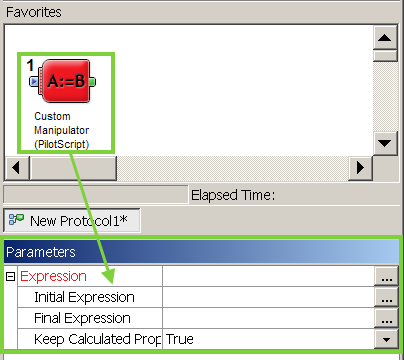This screenshot has height=360, width=404.
Task: Open the New Protocol1* tab
Action: (x=72, y=220)
